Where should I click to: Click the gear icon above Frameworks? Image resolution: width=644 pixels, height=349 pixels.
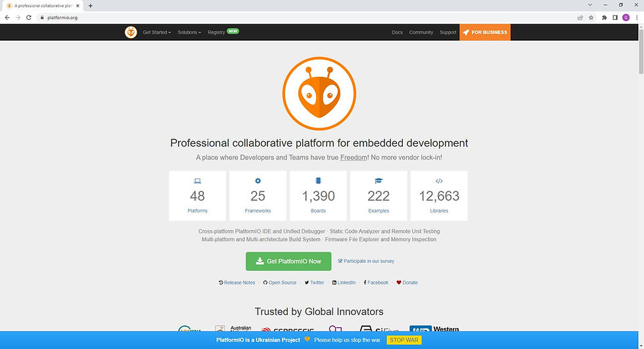pos(258,181)
